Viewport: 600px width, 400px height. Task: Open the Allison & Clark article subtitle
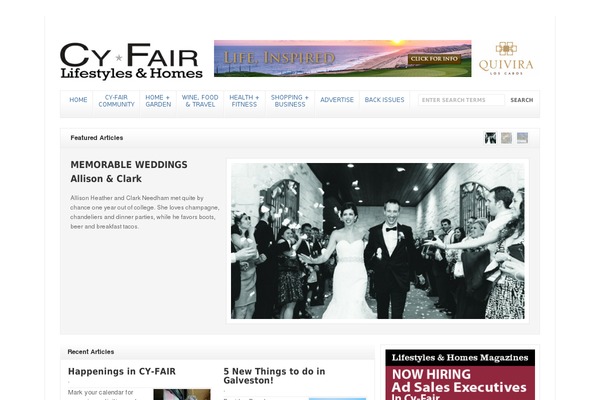click(106, 179)
